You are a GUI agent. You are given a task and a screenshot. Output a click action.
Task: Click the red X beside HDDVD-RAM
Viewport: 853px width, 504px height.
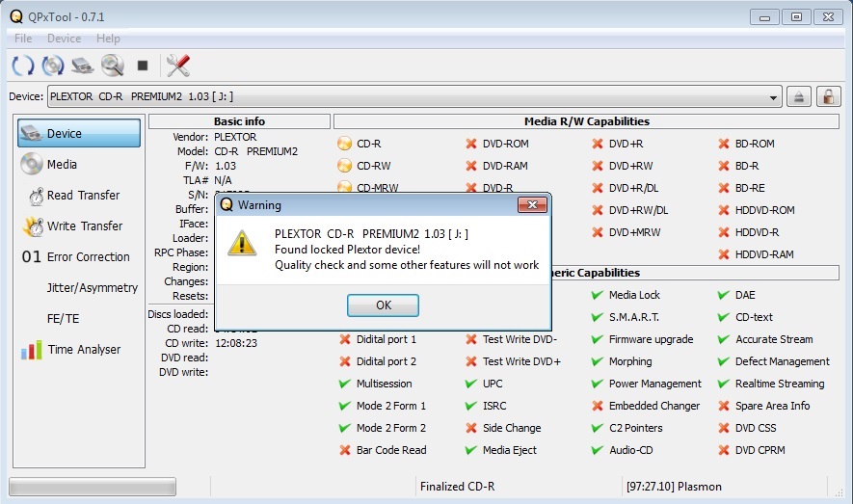pyautogui.click(x=724, y=254)
